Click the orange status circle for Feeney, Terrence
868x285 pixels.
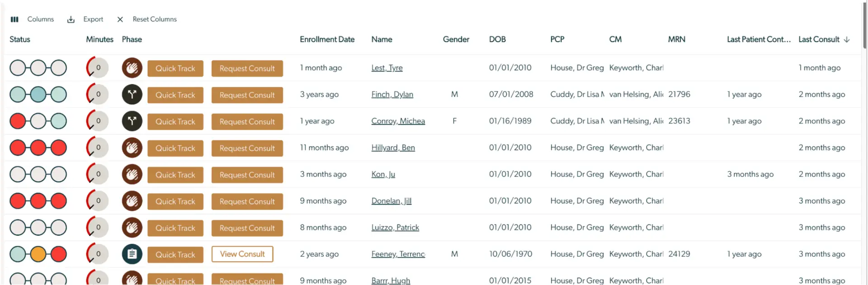(38, 254)
